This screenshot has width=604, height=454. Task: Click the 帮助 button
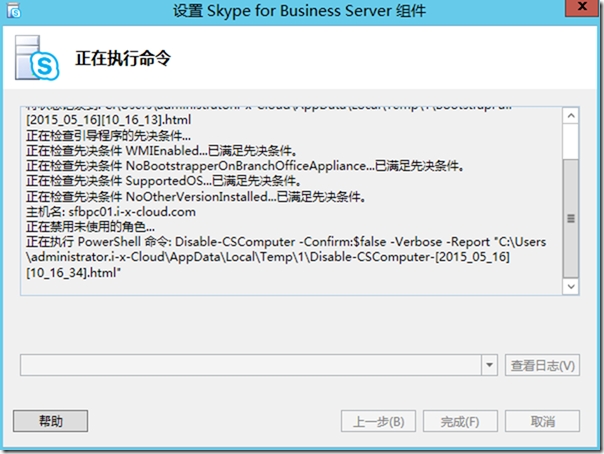coord(50,421)
